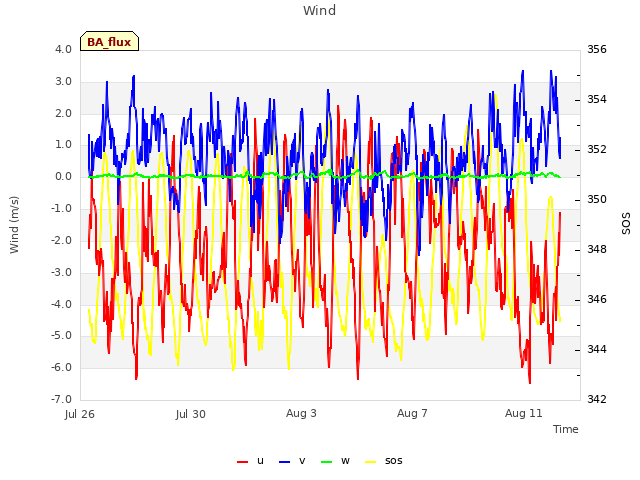
Task: Click the blue v legend swatch
Action: click(284, 462)
